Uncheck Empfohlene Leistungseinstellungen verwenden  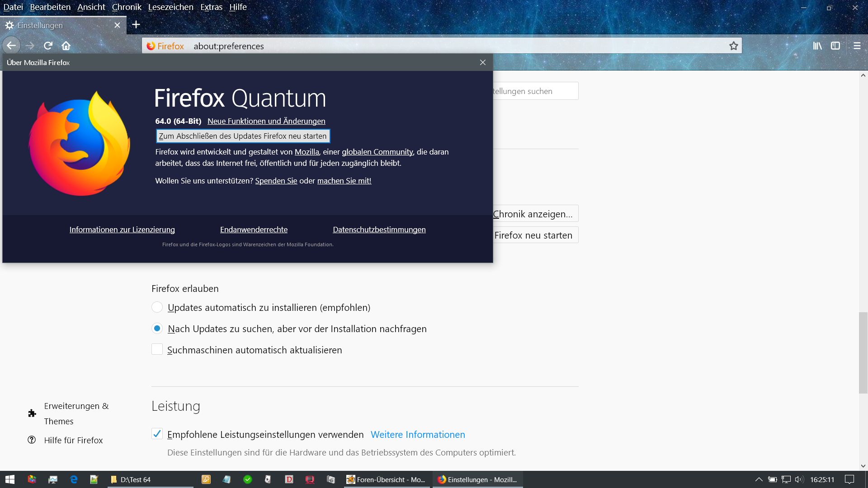157,434
